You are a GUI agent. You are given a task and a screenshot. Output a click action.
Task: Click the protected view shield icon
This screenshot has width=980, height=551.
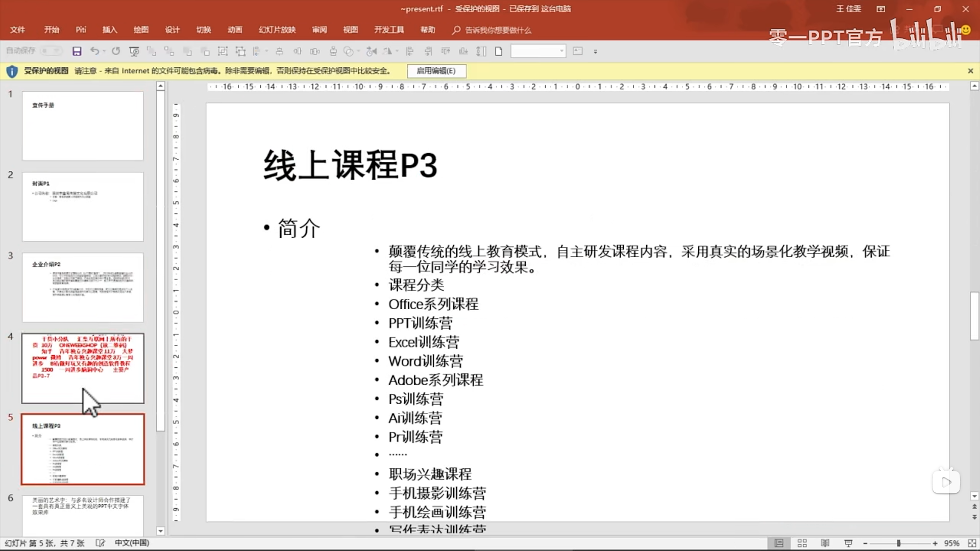(12, 71)
